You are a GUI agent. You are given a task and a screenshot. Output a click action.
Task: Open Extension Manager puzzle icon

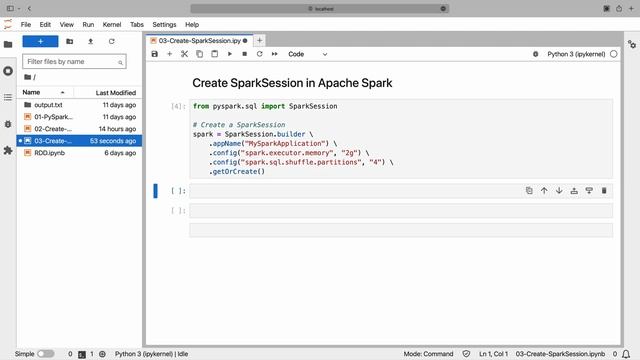pos(8,150)
